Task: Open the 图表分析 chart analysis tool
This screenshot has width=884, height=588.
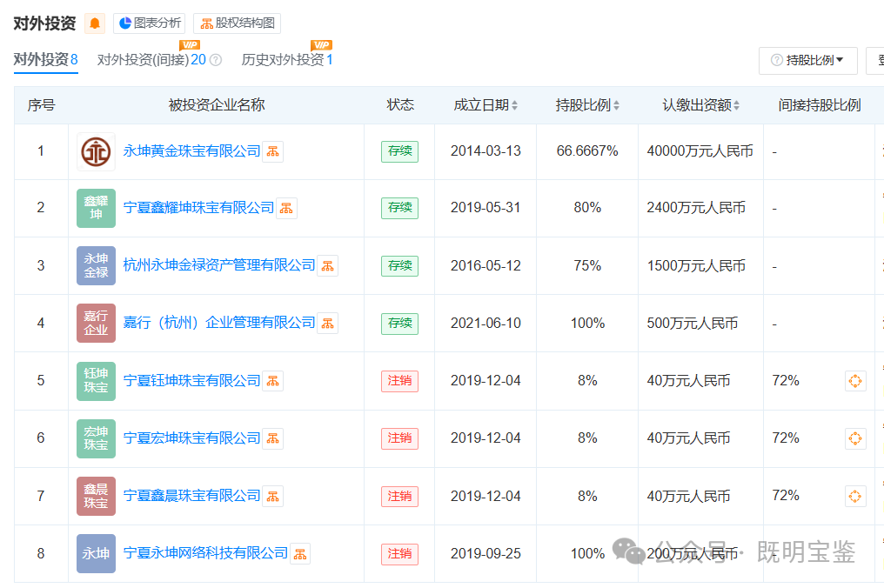Action: coord(149,23)
